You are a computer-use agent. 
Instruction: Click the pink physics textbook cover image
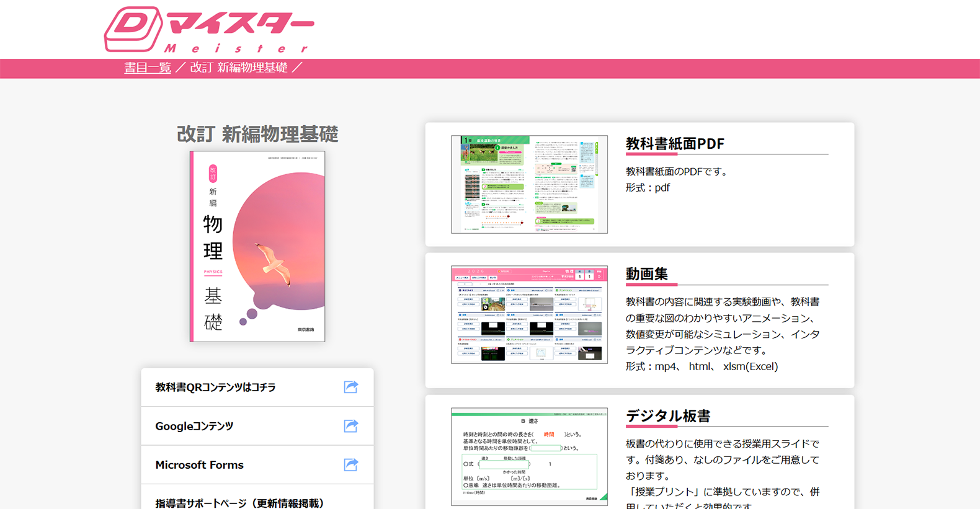click(257, 247)
